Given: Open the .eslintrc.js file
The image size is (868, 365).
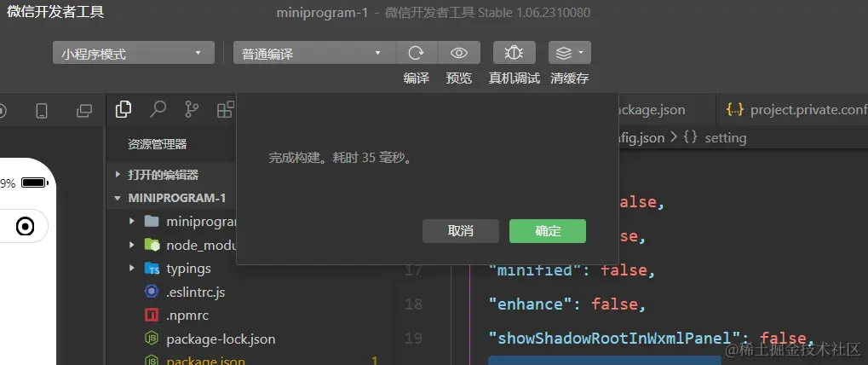Looking at the screenshot, I should [195, 292].
